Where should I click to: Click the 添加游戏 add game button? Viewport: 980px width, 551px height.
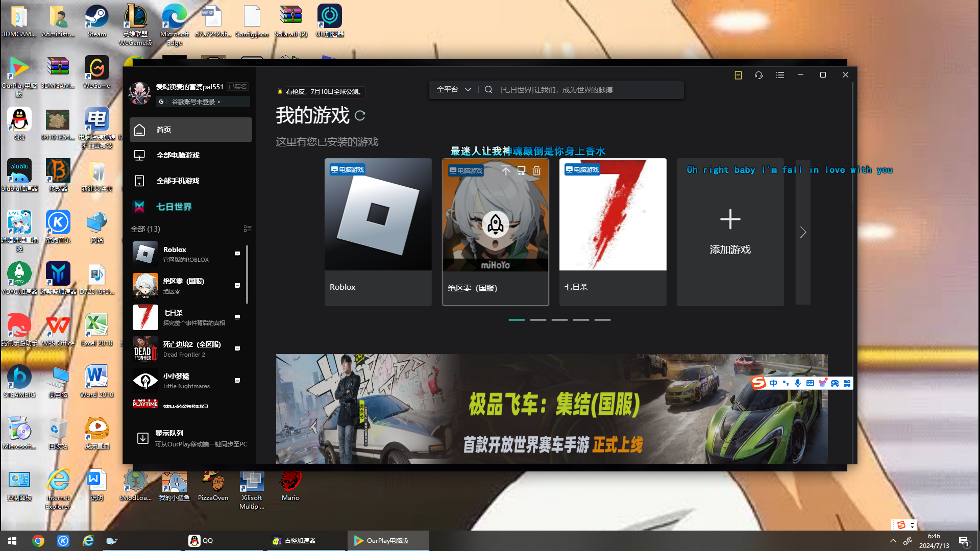[730, 232]
